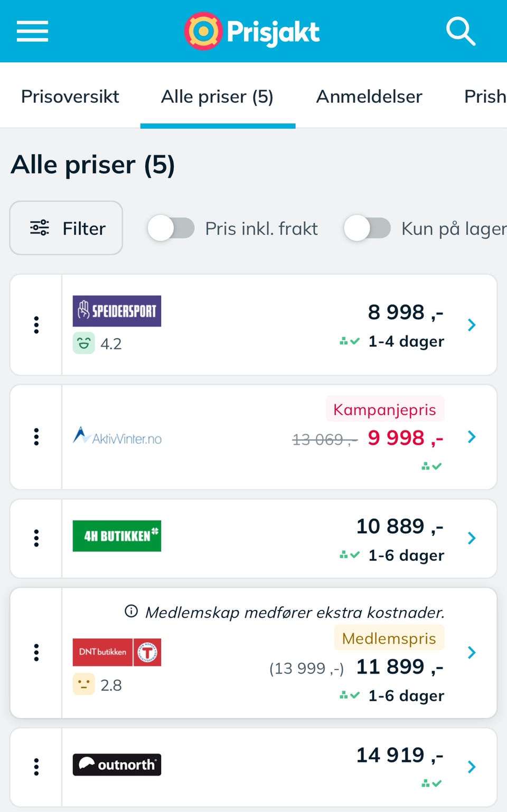The width and height of the screenshot is (507, 812).
Task: Open three-dot menu for 4H Butikken offer
Action: (x=36, y=538)
